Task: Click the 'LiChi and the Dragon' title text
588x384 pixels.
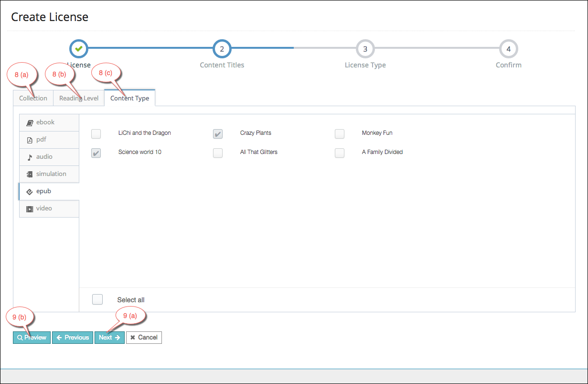Action: (x=145, y=133)
